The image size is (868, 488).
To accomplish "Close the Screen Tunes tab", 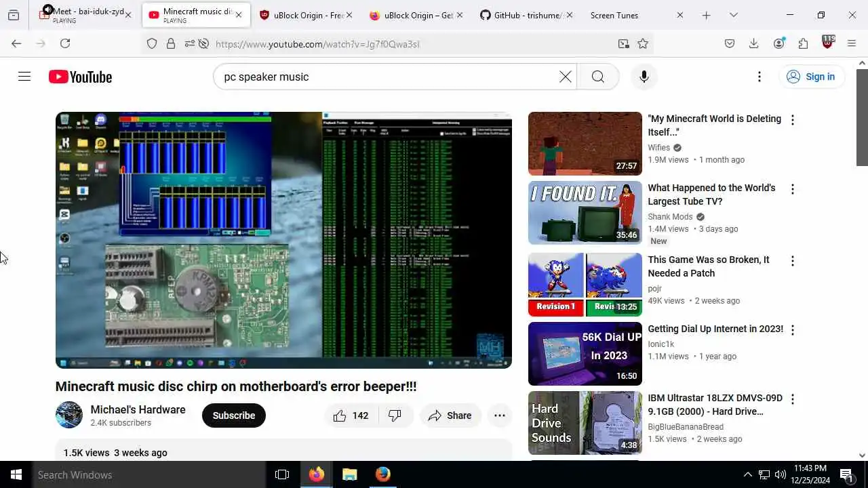I will pos(680,15).
